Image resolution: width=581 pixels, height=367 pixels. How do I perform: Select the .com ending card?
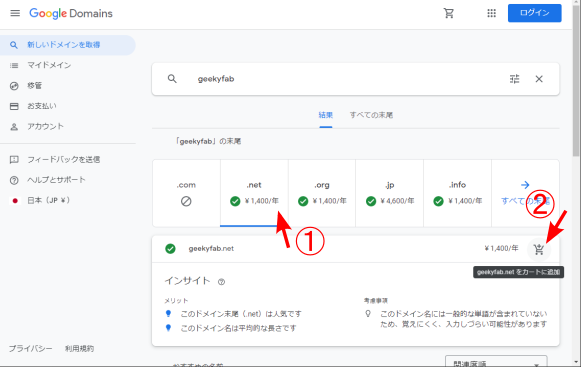(186, 193)
